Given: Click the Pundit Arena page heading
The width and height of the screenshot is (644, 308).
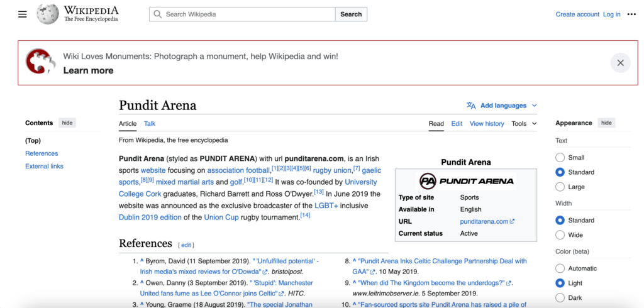Looking at the screenshot, I should coord(158,106).
